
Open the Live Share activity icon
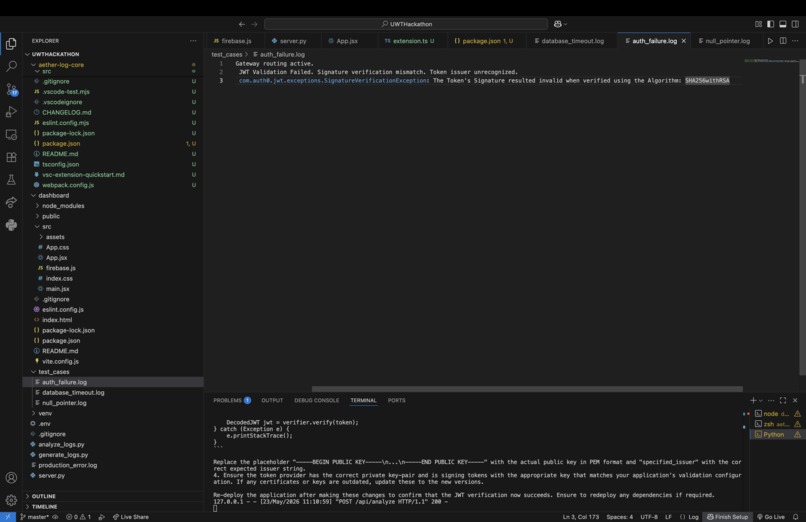click(x=11, y=202)
